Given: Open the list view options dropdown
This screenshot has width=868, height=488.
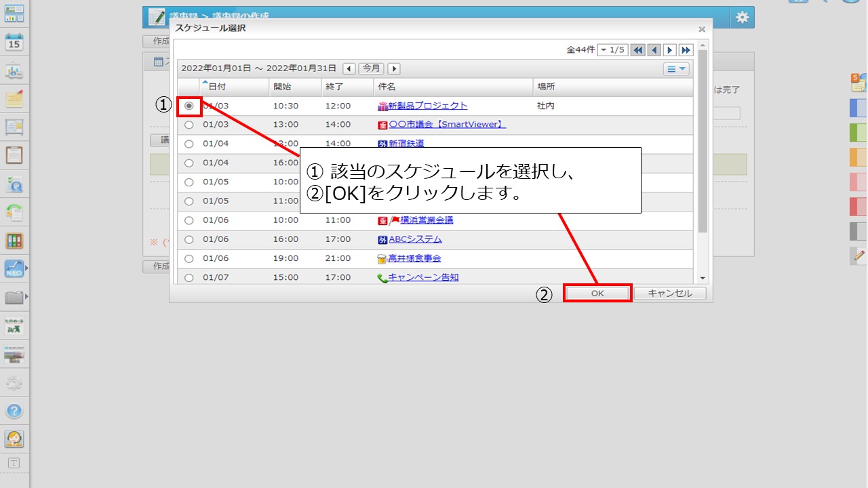Looking at the screenshot, I should tap(675, 68).
